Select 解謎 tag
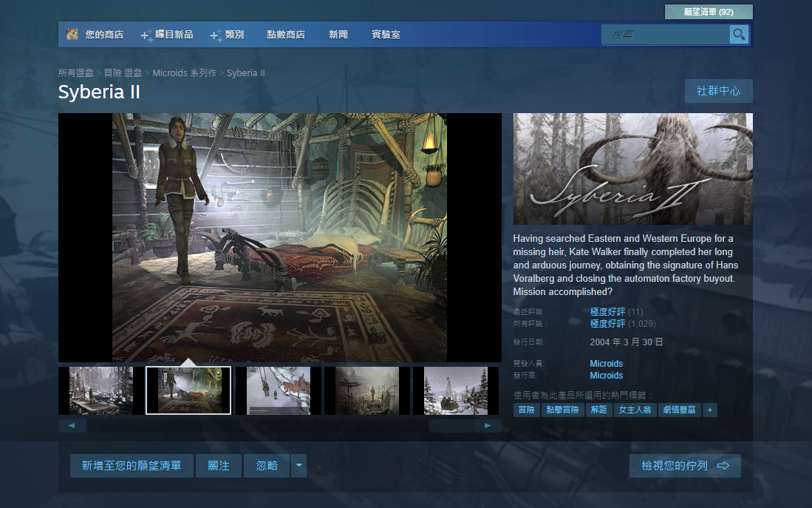 point(598,410)
